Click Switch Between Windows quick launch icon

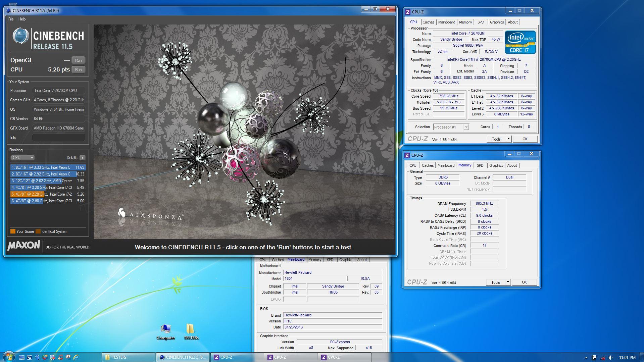coord(30,358)
